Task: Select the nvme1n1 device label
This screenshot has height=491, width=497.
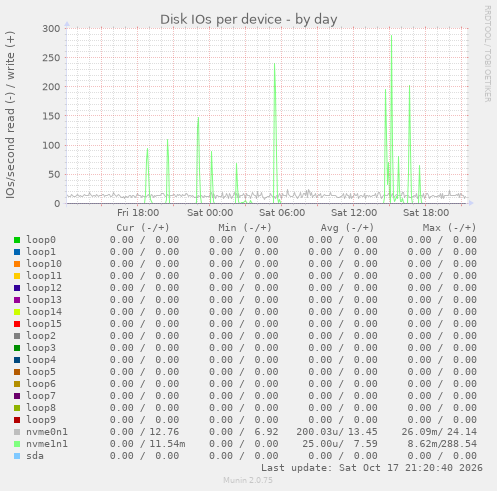Action: (47, 444)
